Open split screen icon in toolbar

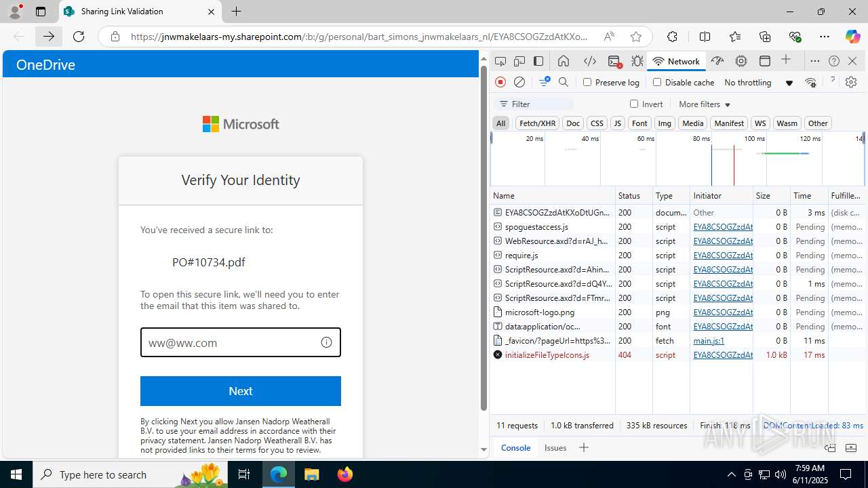(x=705, y=37)
